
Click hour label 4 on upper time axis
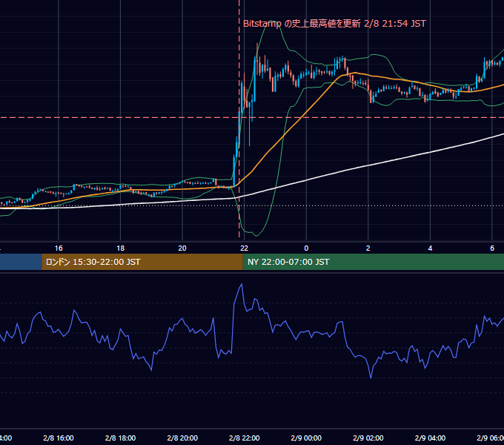pyautogui.click(x=430, y=248)
